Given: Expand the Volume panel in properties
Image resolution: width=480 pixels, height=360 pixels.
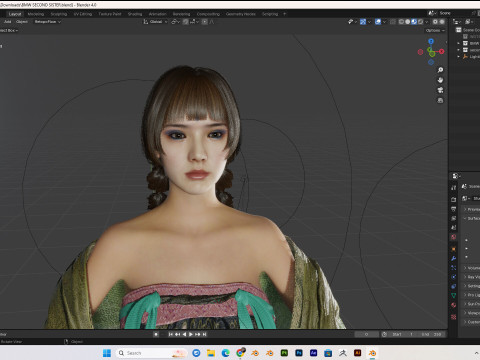Looking at the screenshot, I should (x=471, y=268).
